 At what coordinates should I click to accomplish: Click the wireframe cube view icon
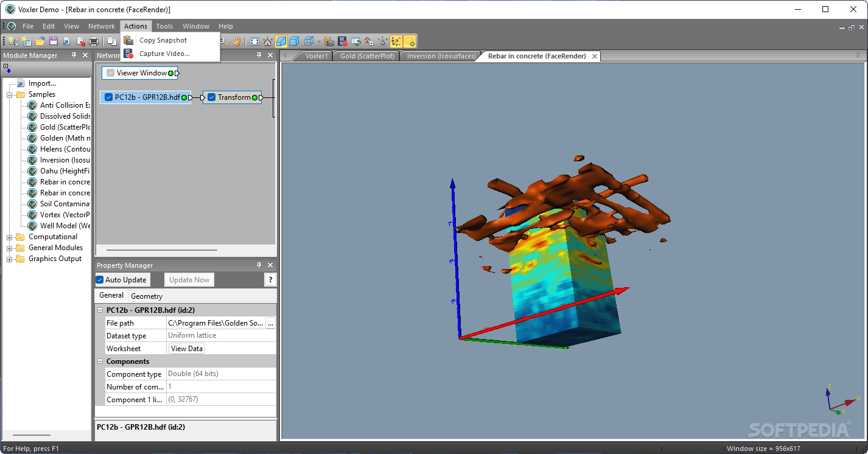pos(309,41)
